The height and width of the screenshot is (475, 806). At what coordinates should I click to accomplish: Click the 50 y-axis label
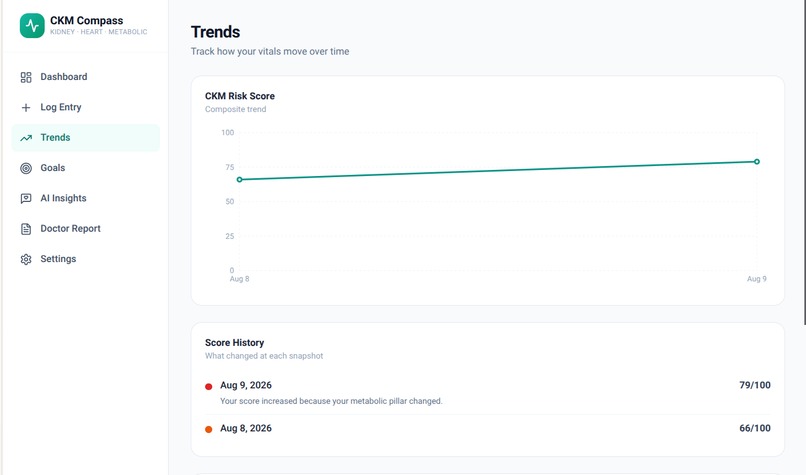click(230, 202)
